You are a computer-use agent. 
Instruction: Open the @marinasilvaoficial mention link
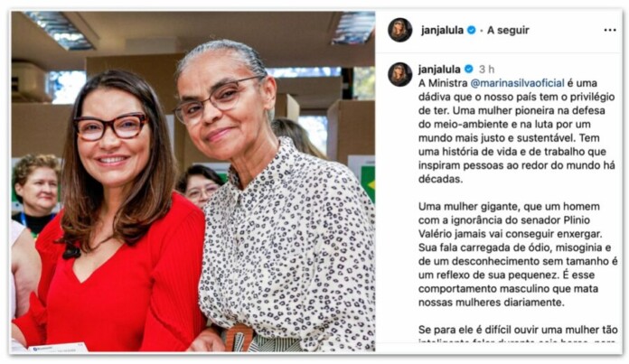point(517,83)
